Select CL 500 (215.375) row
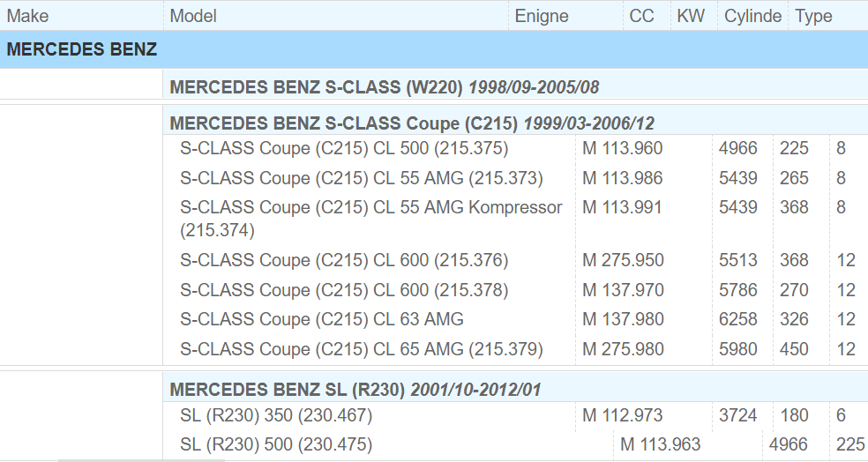 click(344, 148)
